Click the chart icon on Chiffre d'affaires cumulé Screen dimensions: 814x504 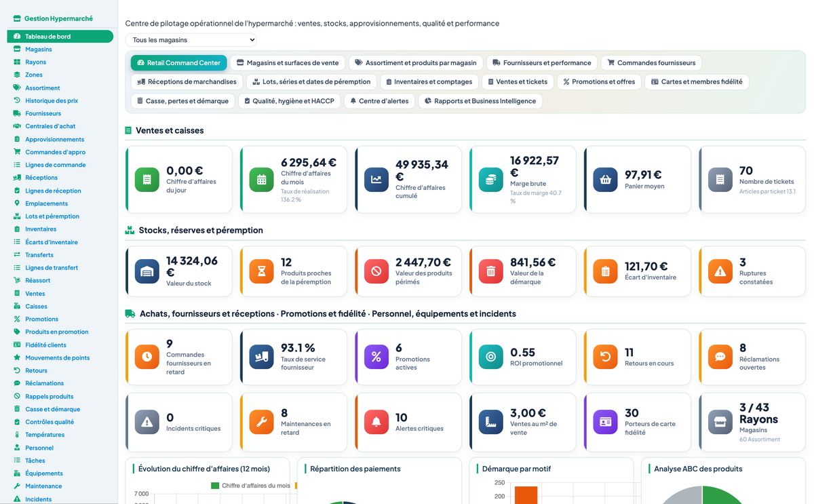(x=376, y=180)
